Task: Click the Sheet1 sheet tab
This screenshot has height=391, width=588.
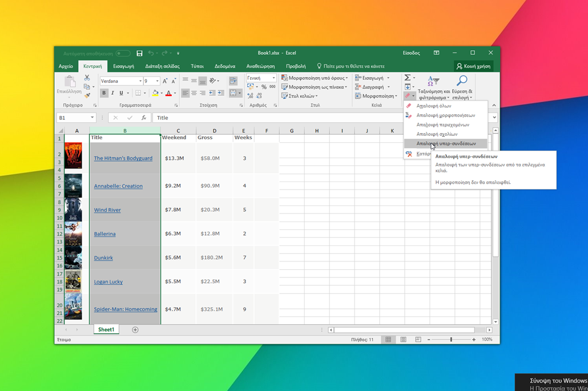Action: click(x=106, y=329)
